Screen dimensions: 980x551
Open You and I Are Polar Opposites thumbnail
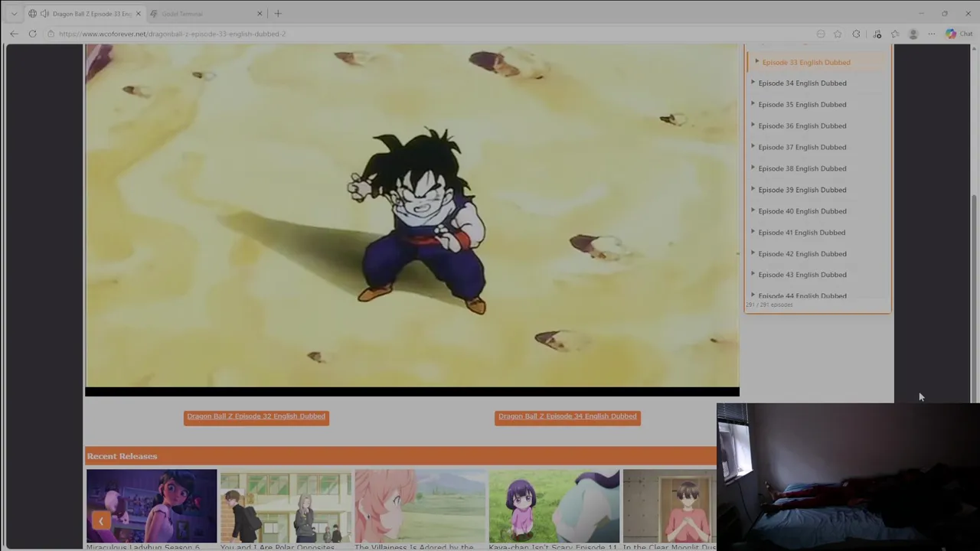click(286, 507)
